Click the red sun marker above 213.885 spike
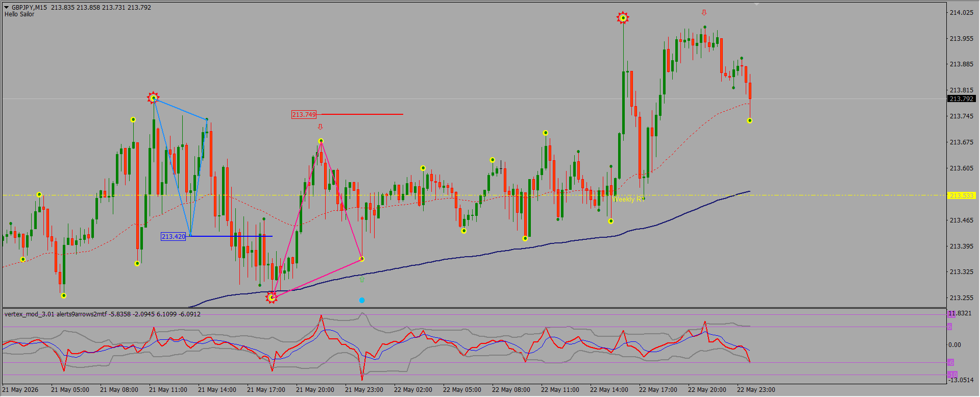 623,18
